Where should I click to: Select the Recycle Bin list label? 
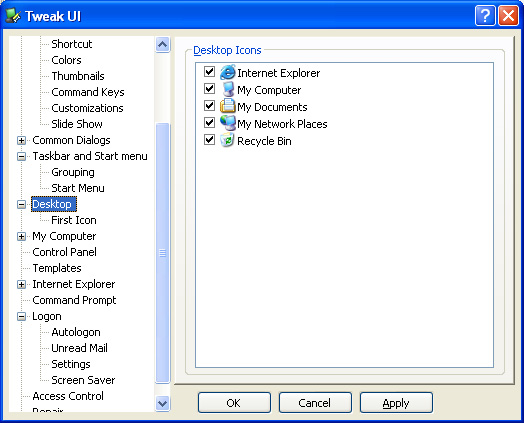(x=264, y=141)
